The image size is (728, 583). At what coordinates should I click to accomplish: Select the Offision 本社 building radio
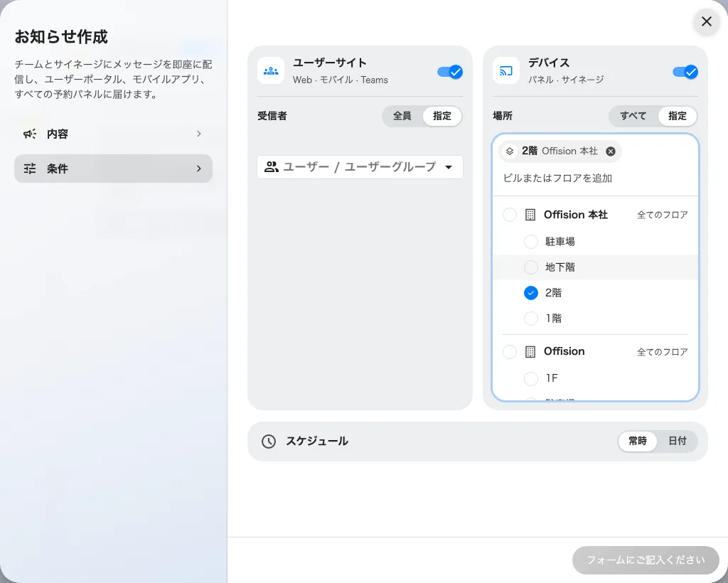click(510, 215)
